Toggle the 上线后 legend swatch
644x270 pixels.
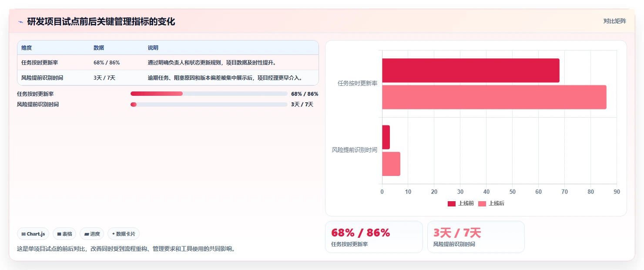click(482, 204)
